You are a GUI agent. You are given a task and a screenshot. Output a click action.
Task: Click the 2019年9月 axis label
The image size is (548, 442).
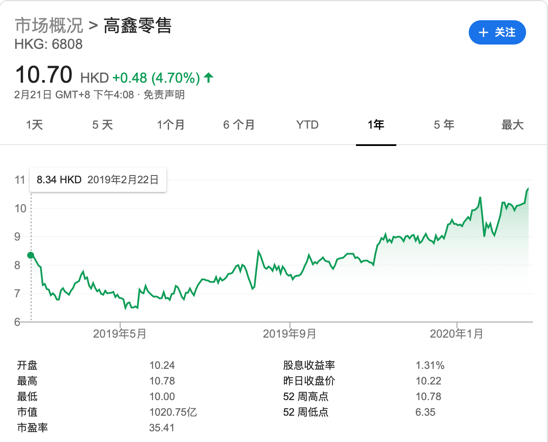pyautogui.click(x=289, y=334)
